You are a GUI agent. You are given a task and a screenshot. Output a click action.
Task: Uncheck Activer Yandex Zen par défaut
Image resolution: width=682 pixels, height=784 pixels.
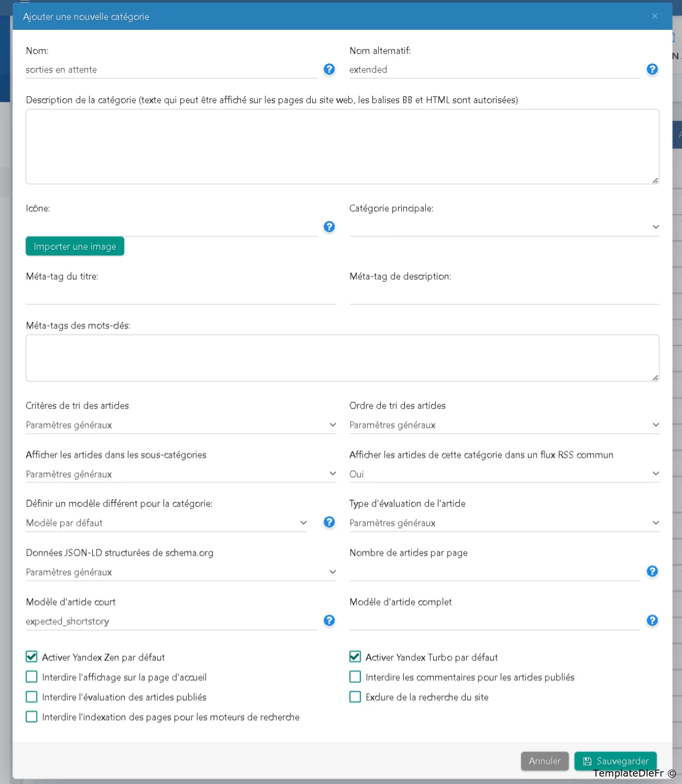[x=32, y=657]
